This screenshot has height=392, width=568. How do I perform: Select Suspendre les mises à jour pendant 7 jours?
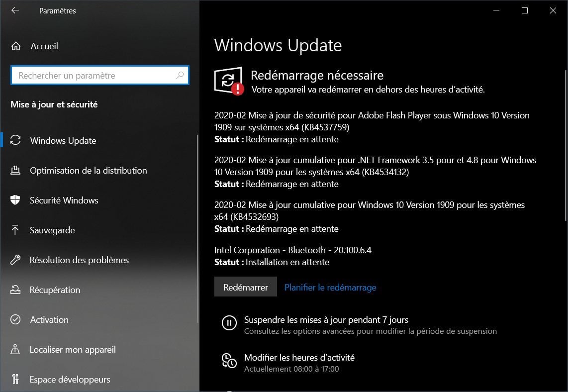326,319
